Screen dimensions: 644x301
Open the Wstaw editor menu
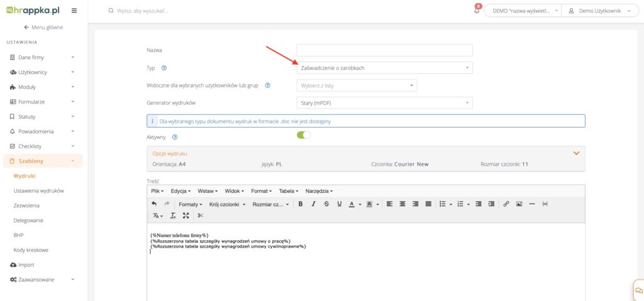208,191
